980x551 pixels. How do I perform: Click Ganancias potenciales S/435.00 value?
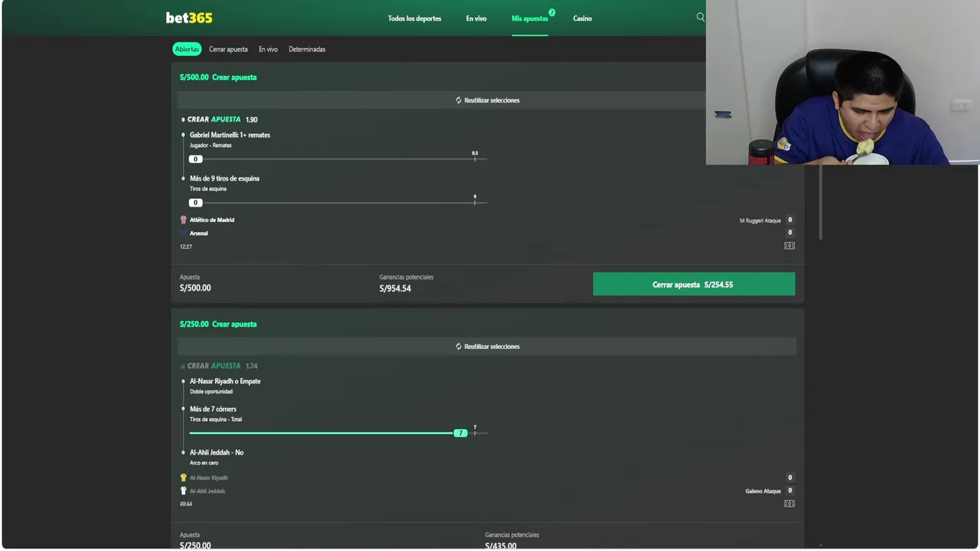tap(501, 546)
